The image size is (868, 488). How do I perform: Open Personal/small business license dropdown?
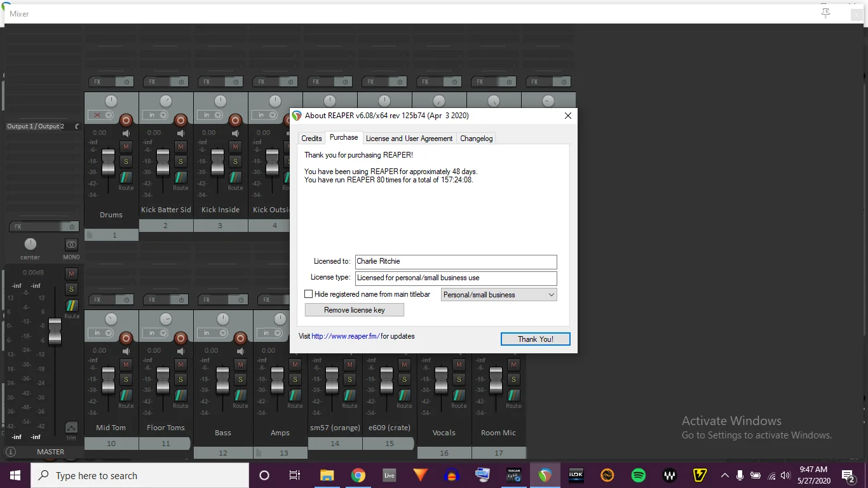[x=499, y=295]
